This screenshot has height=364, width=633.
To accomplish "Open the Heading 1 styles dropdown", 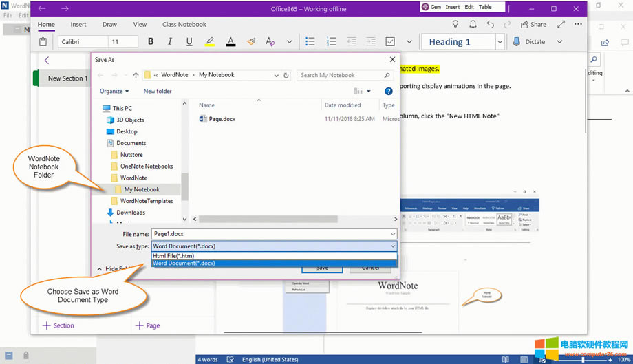I will tap(500, 42).
